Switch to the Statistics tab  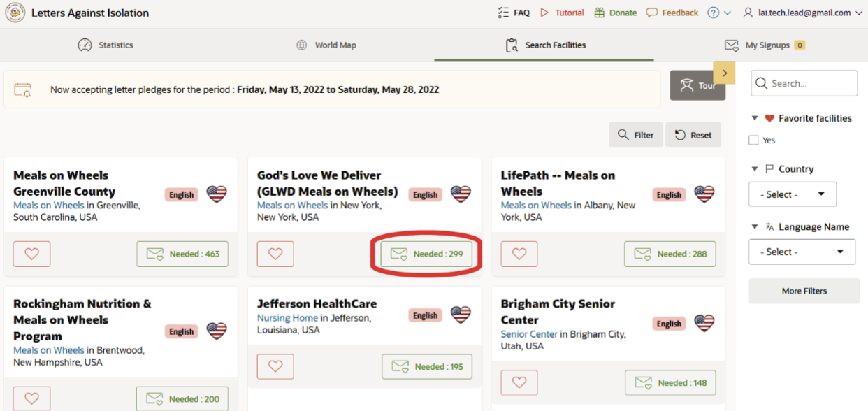point(106,45)
